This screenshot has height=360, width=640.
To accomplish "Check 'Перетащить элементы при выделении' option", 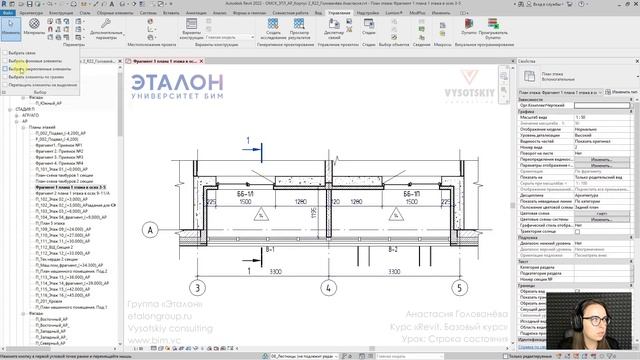I will pos(5,85).
